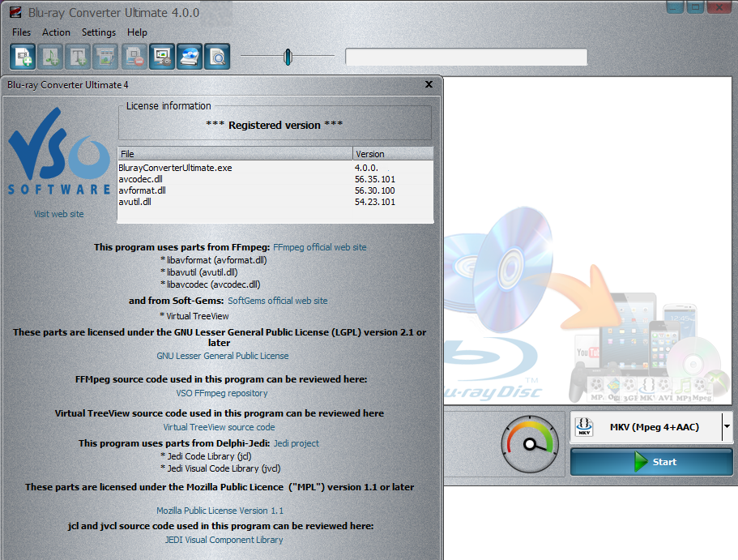738x560 pixels.
Task: Click the empty text field beside the slider
Action: [466, 57]
